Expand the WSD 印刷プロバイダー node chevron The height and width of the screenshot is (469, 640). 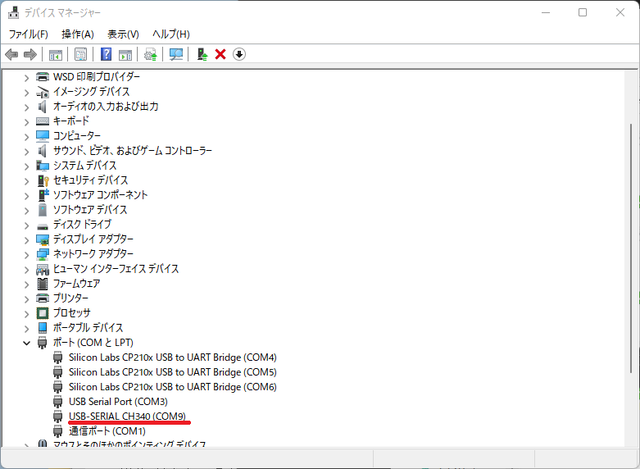click(x=27, y=78)
